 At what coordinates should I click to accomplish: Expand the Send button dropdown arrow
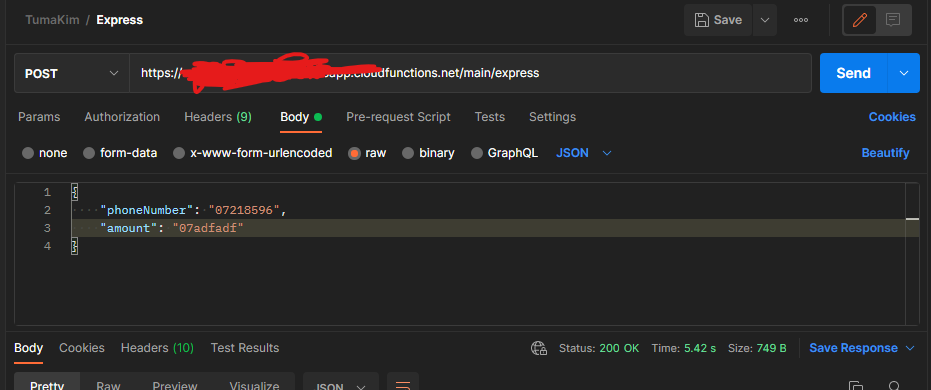904,73
